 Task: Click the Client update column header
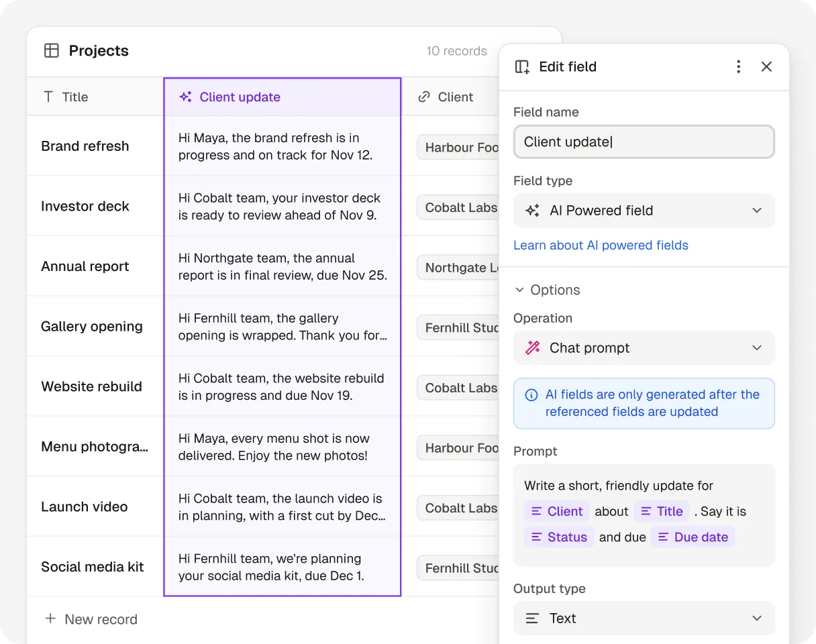(x=283, y=97)
